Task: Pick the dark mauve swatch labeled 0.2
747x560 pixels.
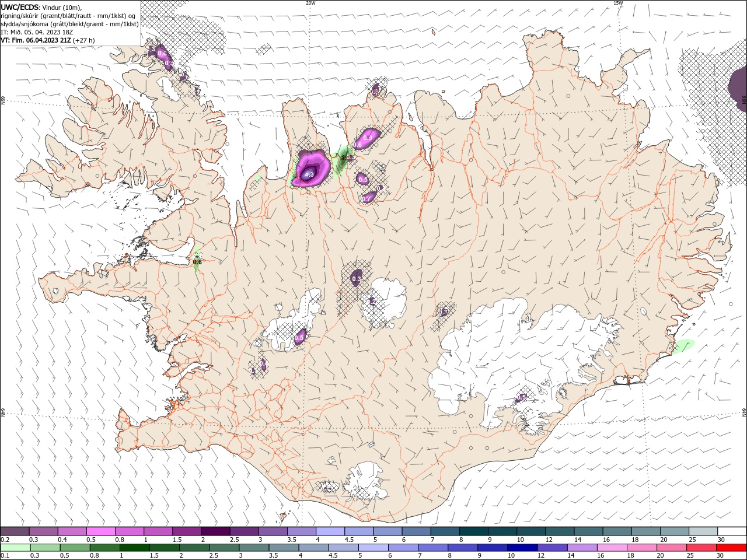Action: (15, 531)
